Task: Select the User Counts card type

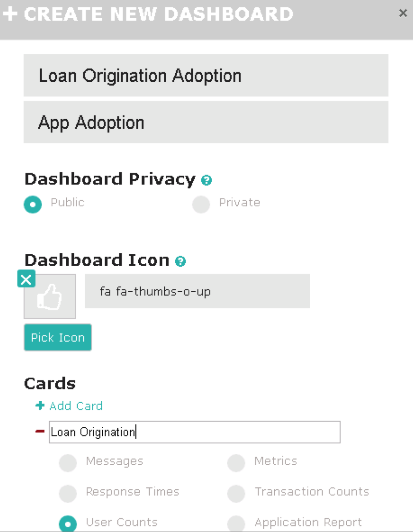Action: [68, 524]
